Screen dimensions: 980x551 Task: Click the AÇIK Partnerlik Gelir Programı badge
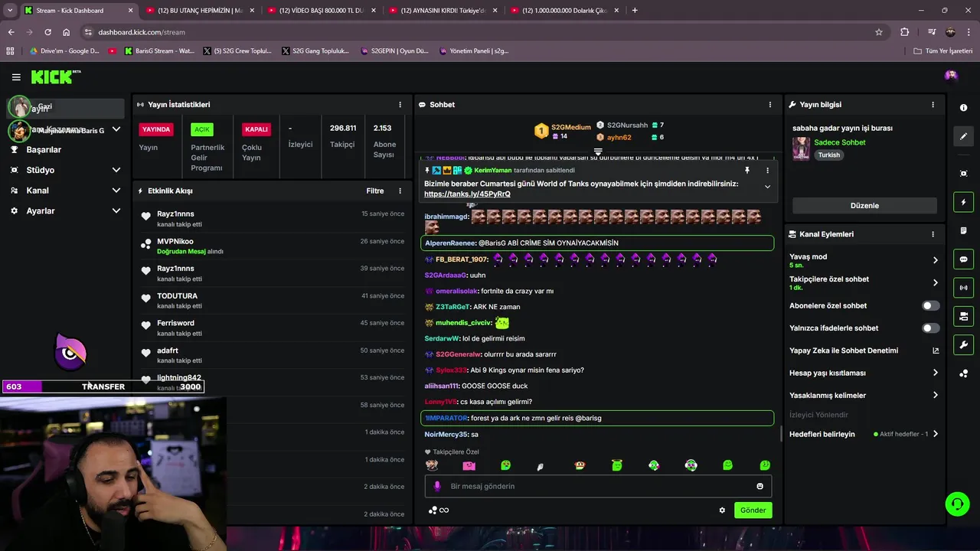[201, 129]
